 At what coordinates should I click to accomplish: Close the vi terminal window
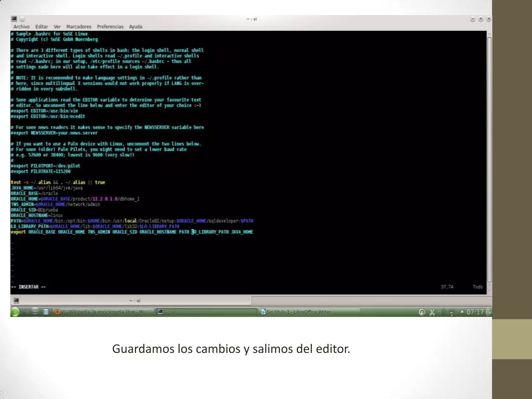click(489, 19)
